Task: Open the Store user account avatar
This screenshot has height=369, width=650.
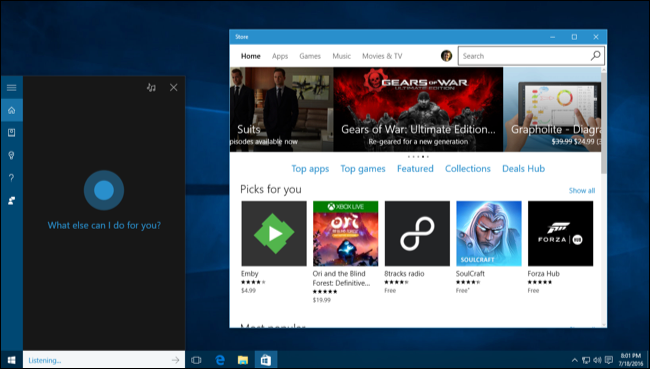Action: pyautogui.click(x=446, y=56)
